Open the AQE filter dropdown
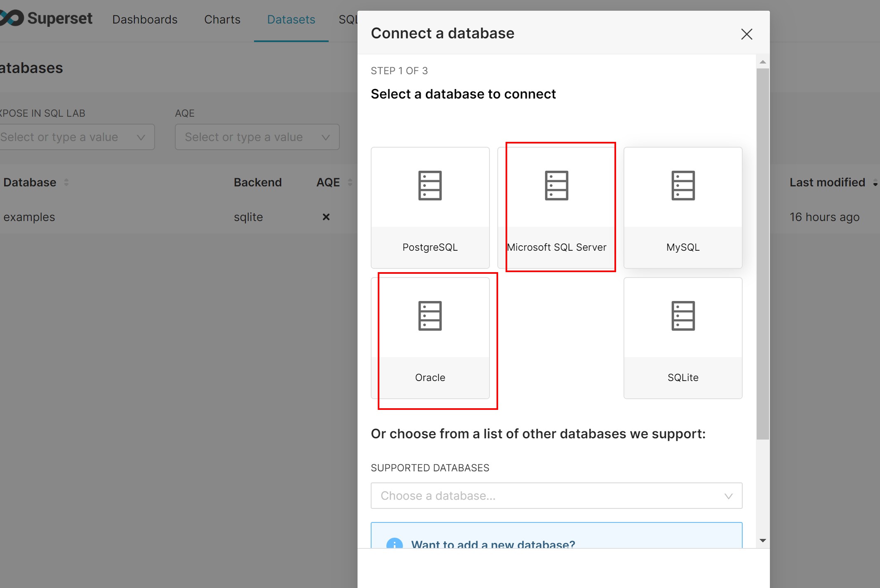Image resolution: width=880 pixels, height=588 pixels. tap(257, 137)
